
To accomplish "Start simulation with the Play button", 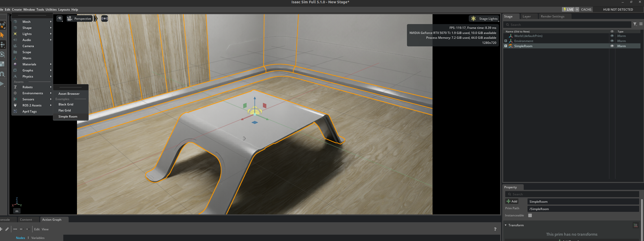I will (2, 84).
